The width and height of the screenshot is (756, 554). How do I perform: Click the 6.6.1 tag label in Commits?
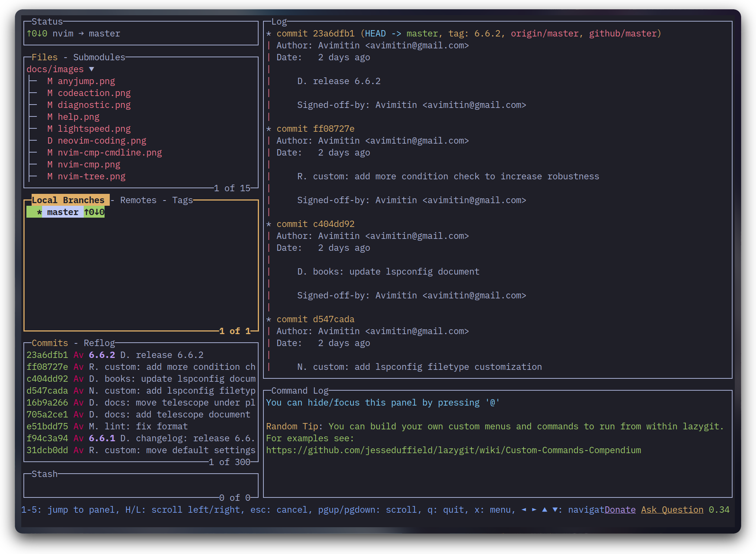pos(102,438)
